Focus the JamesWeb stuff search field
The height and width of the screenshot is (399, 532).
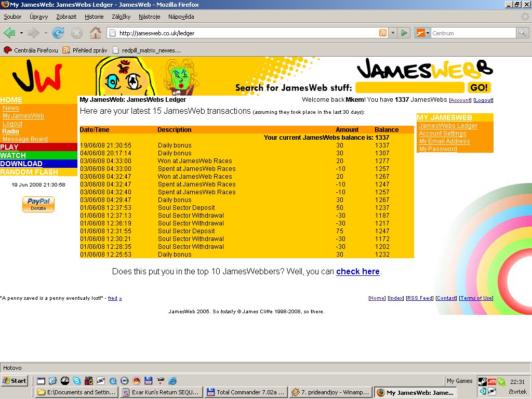point(409,87)
